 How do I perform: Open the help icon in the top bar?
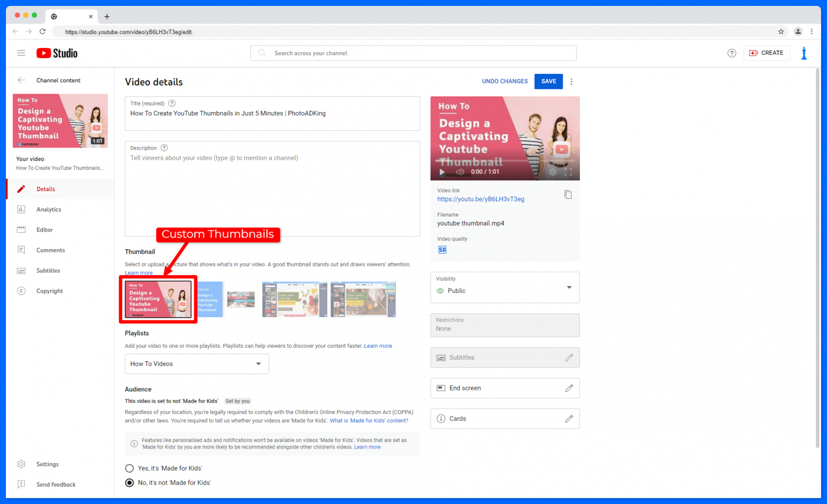(x=731, y=53)
